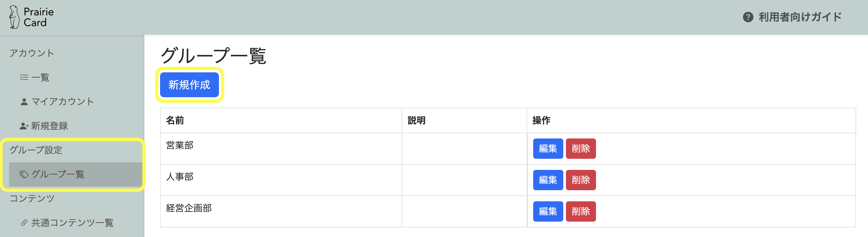
Task: Open 共通コンテンツ一覧 in the sidebar
Action: [72, 223]
